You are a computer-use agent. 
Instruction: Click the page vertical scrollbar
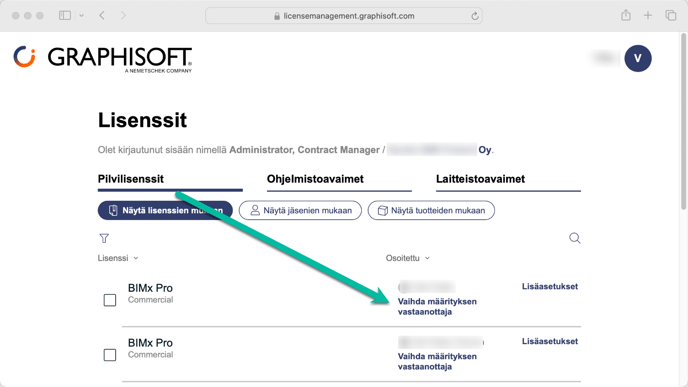click(684, 121)
